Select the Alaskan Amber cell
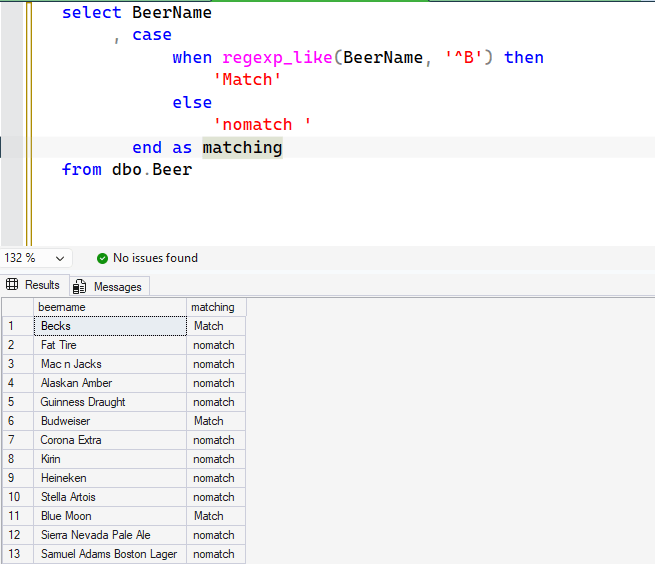Screen dimensions: 655x564 pos(110,383)
